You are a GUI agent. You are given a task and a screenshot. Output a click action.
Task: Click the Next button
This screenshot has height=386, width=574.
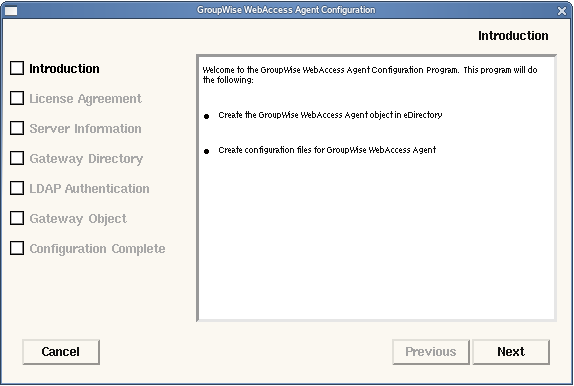click(x=511, y=352)
